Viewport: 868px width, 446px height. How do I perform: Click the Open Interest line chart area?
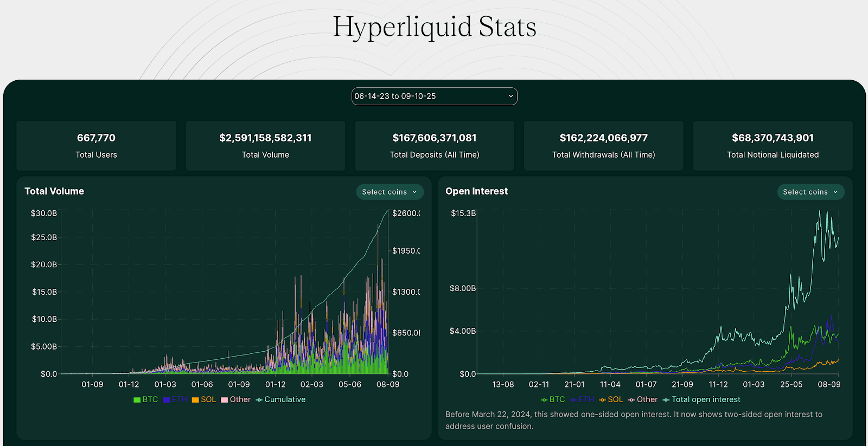click(658, 293)
